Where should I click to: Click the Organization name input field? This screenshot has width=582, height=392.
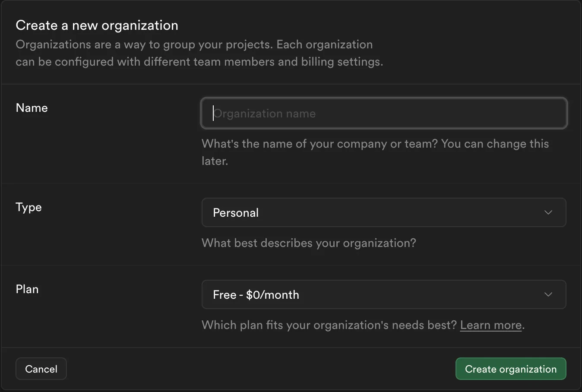click(x=383, y=114)
